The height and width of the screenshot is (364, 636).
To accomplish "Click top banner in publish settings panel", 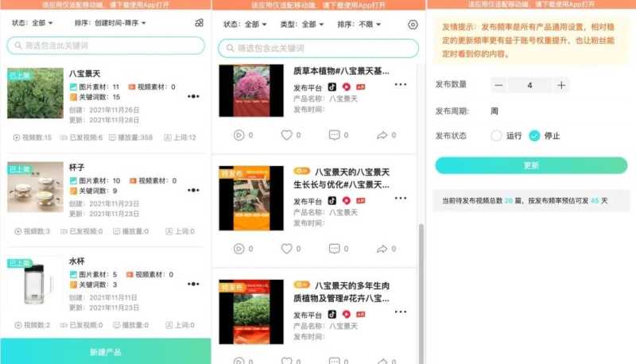I will [531, 4].
